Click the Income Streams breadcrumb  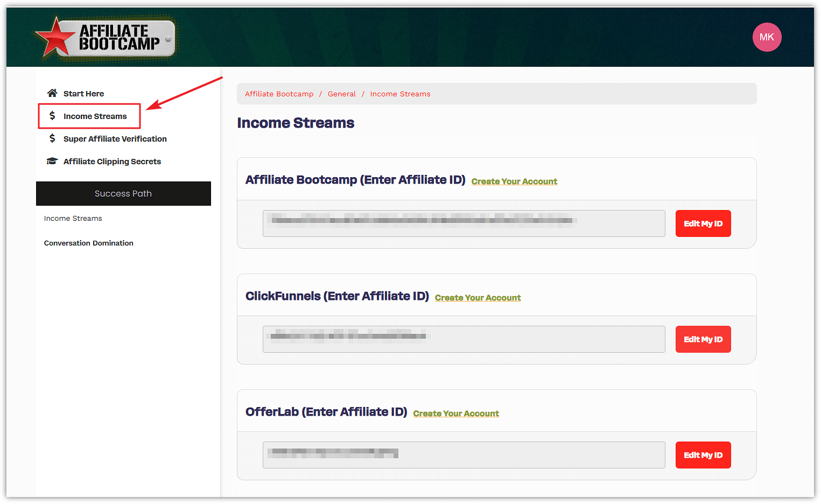tap(400, 94)
